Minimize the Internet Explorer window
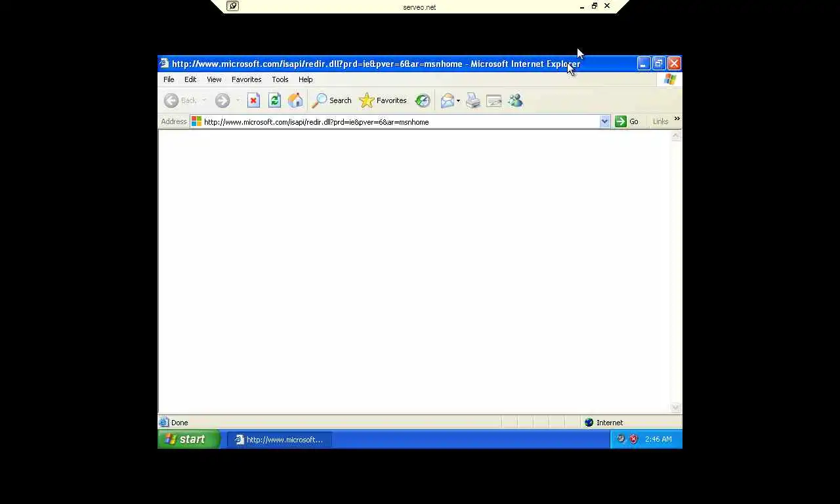Screen dimensions: 840x504 point(643,64)
